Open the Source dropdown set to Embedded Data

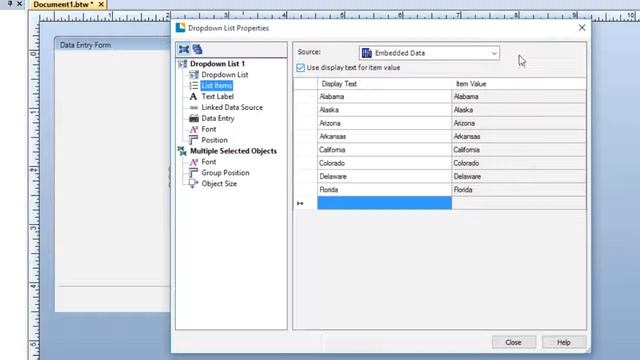(429, 53)
